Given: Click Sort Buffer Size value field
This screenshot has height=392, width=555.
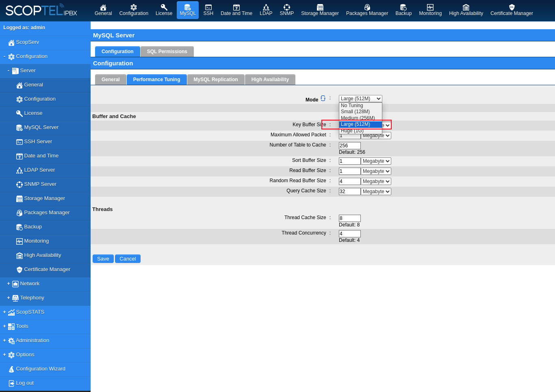Looking at the screenshot, I should [x=350, y=161].
